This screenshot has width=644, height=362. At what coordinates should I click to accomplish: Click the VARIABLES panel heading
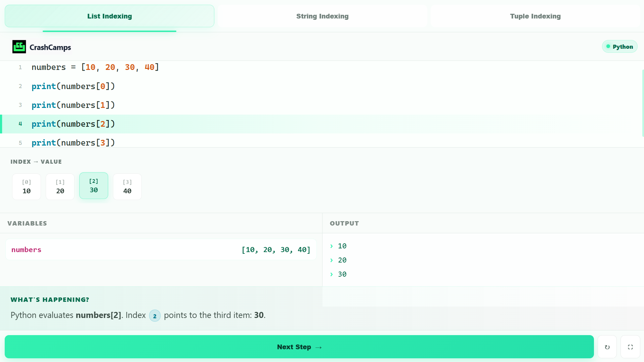point(27,224)
